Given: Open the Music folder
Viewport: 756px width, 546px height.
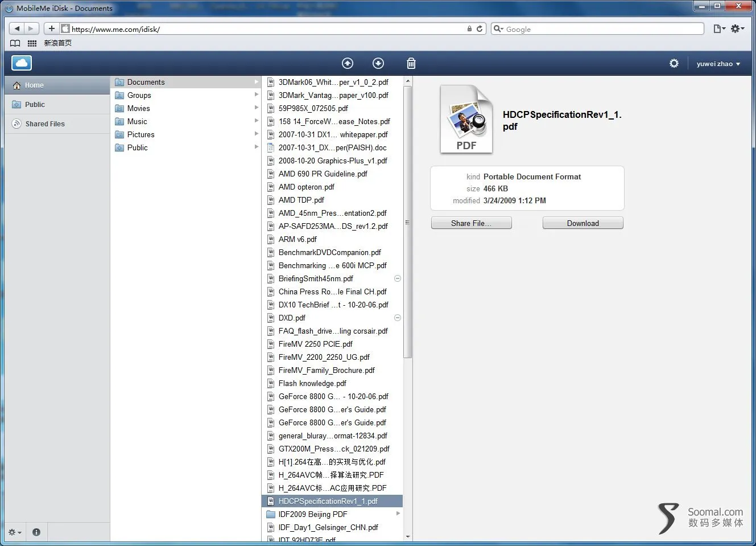Looking at the screenshot, I should pos(185,121).
